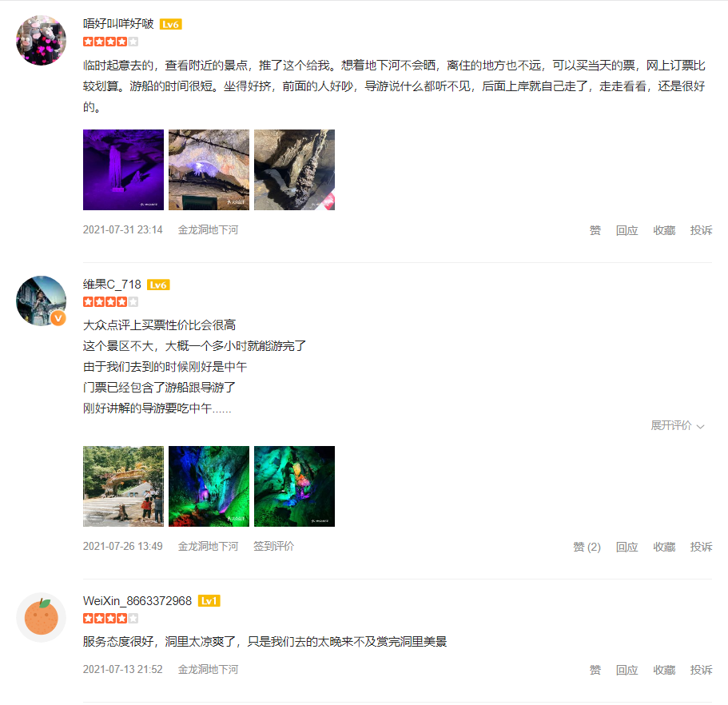Open 金龙洞地下河 link under the first review
The height and width of the screenshot is (705, 728).
[x=208, y=230]
